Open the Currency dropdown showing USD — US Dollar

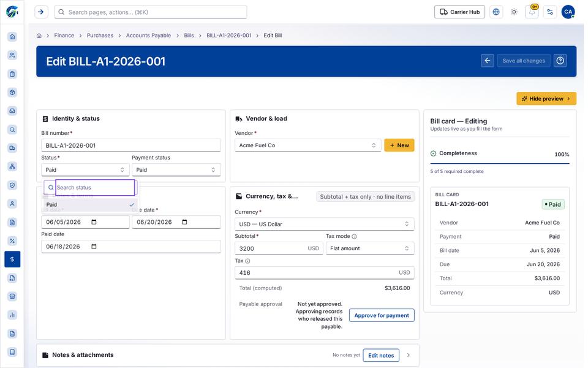coord(325,224)
